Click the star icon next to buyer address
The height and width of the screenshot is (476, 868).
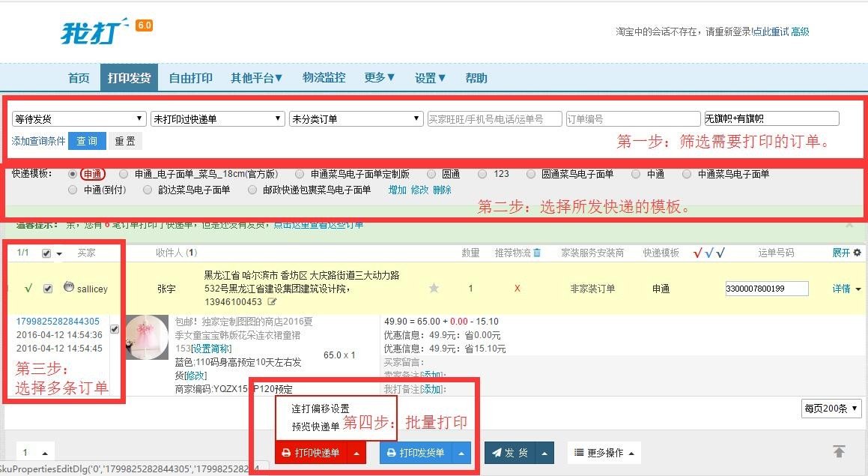click(433, 287)
